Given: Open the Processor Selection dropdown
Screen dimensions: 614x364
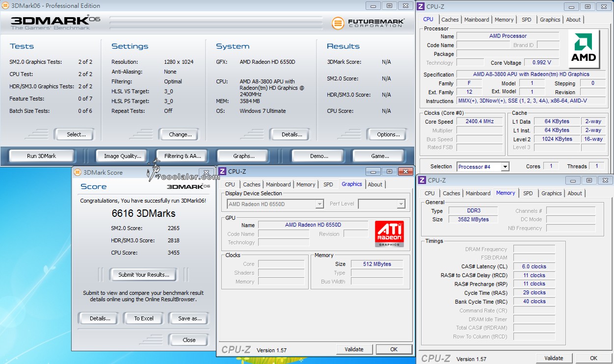Looking at the screenshot, I should [x=505, y=167].
